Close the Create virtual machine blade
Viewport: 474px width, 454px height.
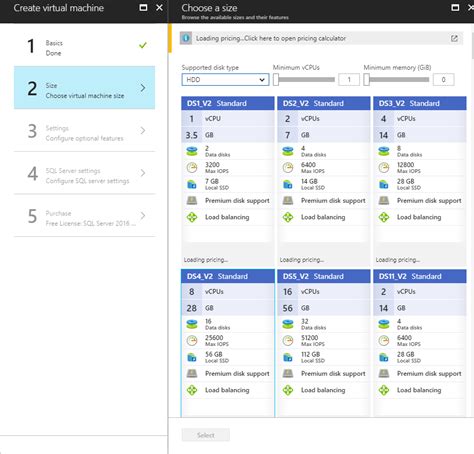159,7
